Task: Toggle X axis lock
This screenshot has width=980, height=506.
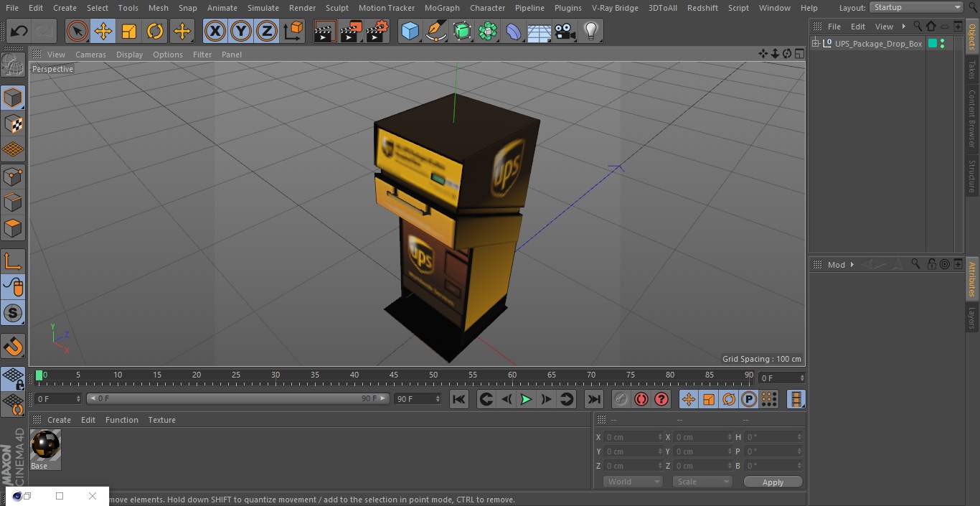Action: pos(215,31)
